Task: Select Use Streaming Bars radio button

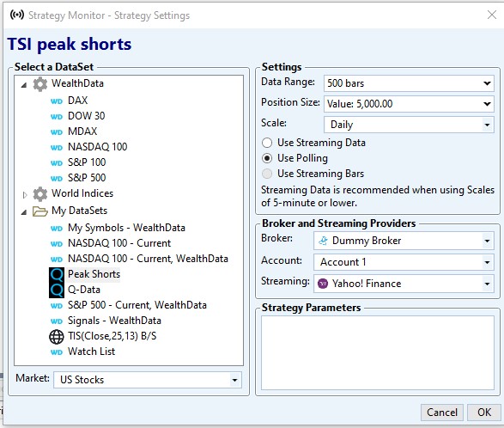Action: (x=267, y=174)
